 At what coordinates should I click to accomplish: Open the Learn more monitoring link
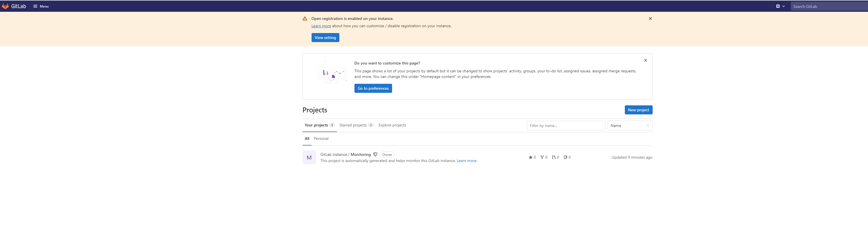click(x=467, y=161)
